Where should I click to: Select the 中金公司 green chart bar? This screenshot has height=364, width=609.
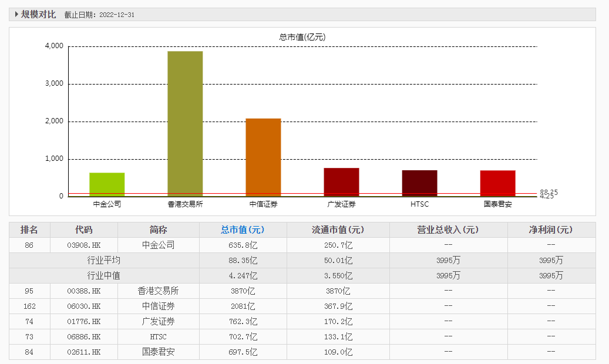click(107, 184)
